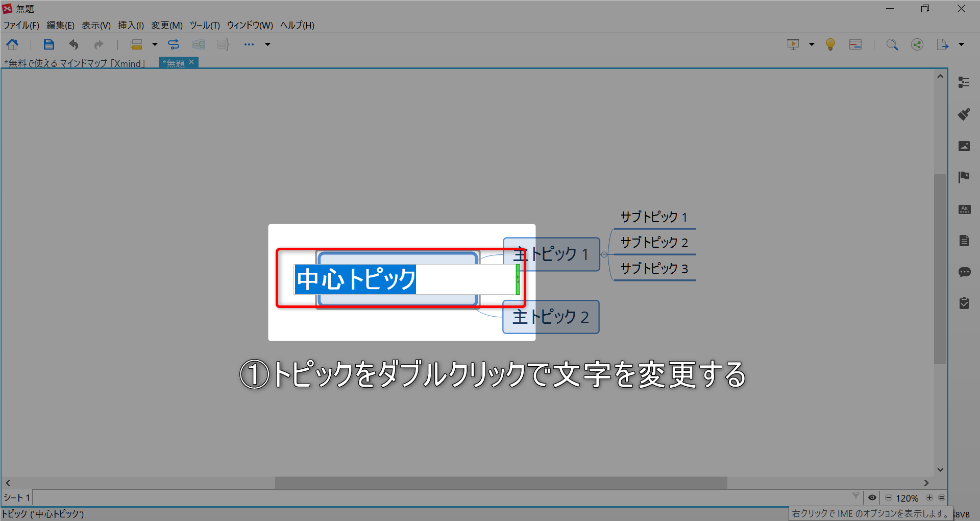
Task: Click the Home icon in the toolbar
Action: point(12,44)
